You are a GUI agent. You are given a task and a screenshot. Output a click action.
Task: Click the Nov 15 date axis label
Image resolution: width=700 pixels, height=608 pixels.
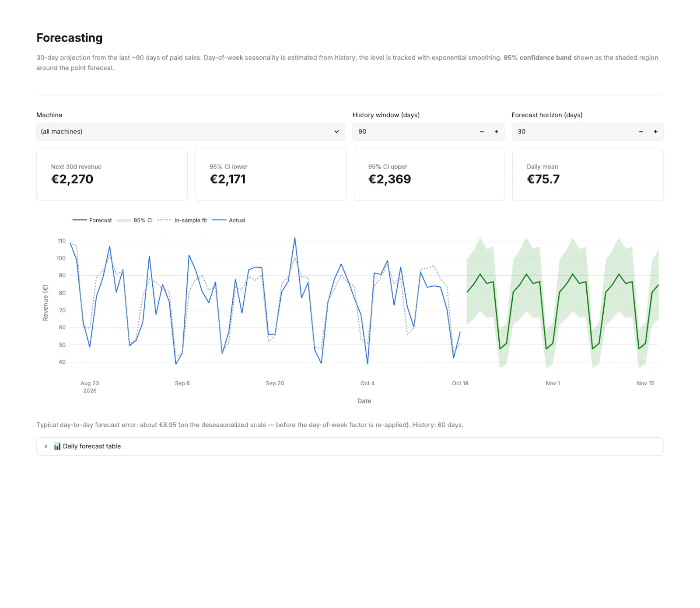tap(645, 383)
